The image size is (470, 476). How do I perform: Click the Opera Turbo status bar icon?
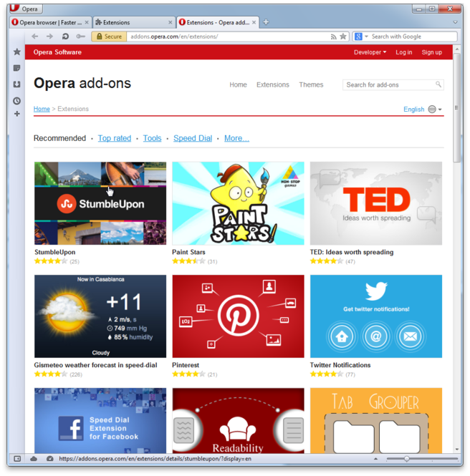tap(50, 459)
